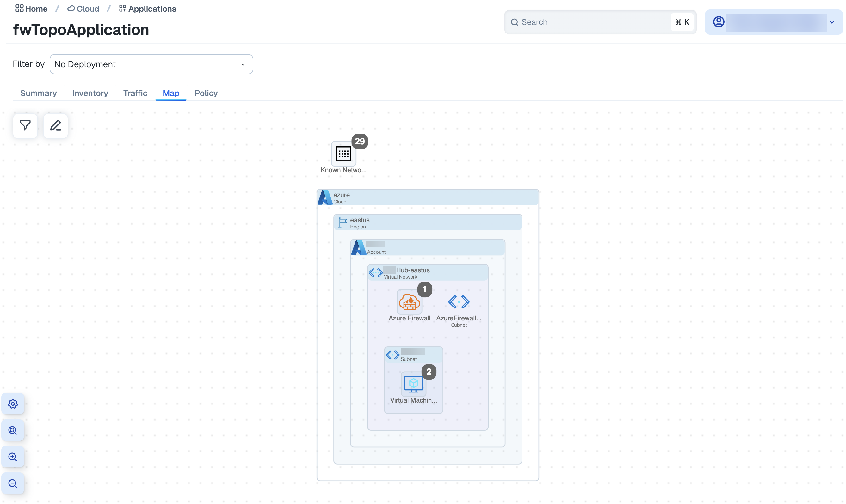This screenshot has height=504, width=846.
Task: Open the No Deployment filter dropdown
Action: (x=151, y=64)
